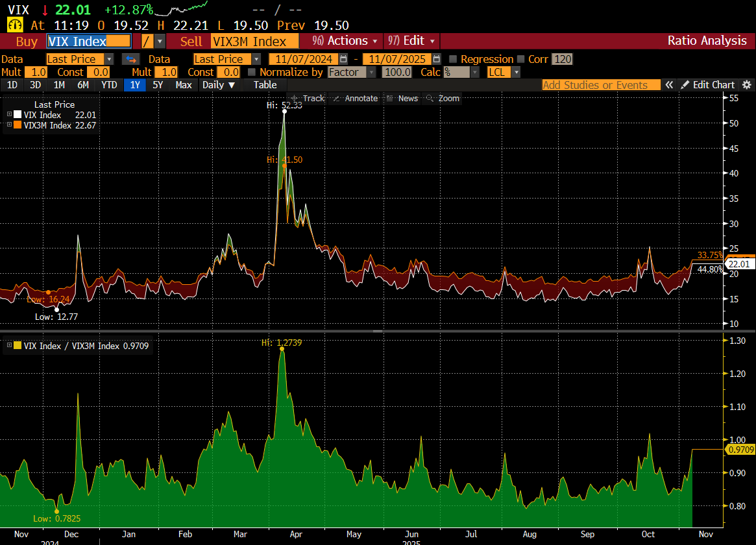Open the operator dropdown next to the slash
756x545 pixels.
160,42
